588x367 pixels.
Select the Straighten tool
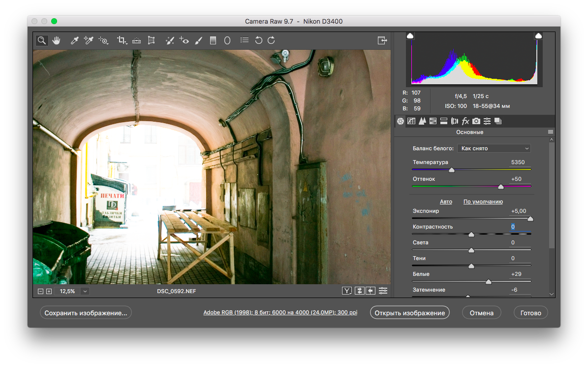click(137, 40)
